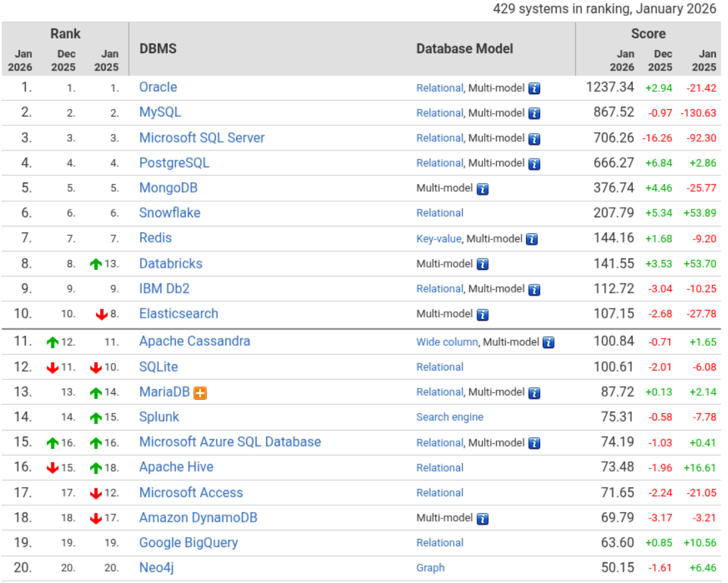Click the info icon in Amazon DynamoDB row
The width and height of the screenshot is (728, 583).
(x=483, y=518)
